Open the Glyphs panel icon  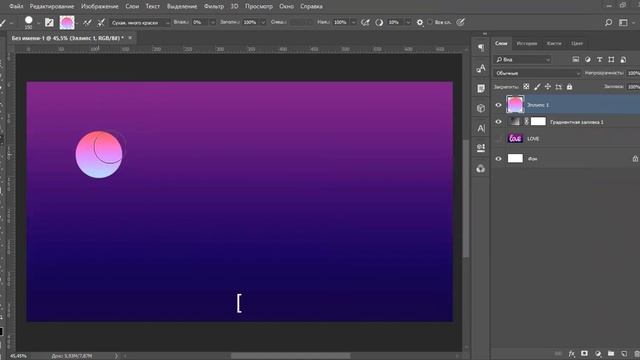point(481,68)
